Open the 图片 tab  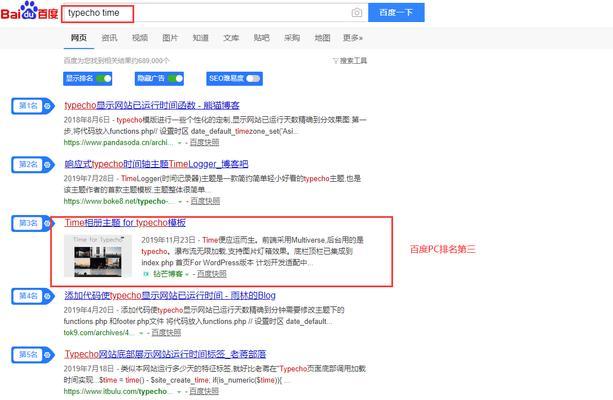point(170,38)
